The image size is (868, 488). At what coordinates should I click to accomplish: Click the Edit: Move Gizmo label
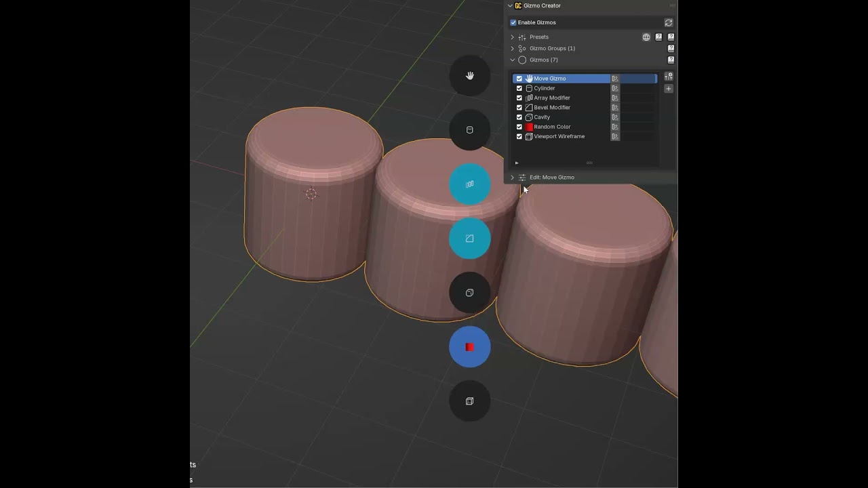coord(552,178)
